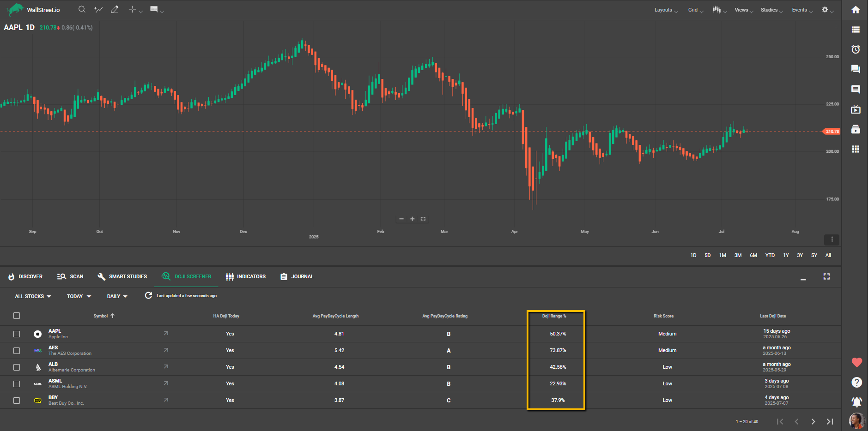
Task: Open the symbol search magnifier
Action: [82, 9]
